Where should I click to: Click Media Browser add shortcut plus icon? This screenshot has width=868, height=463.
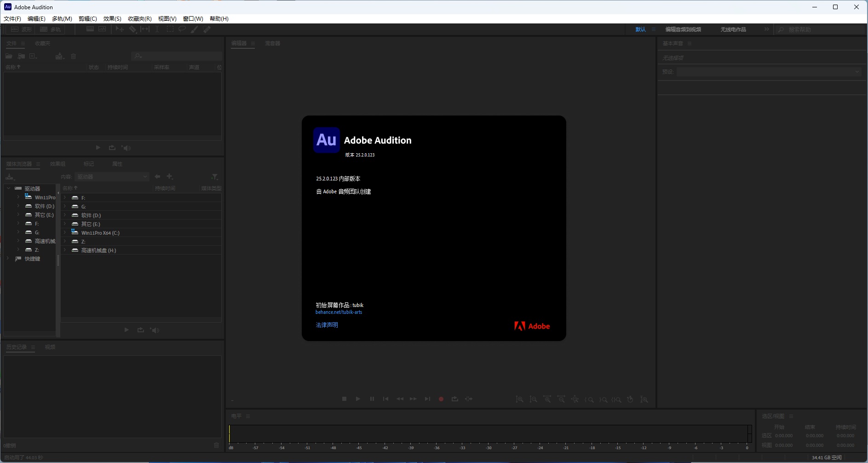170,177
